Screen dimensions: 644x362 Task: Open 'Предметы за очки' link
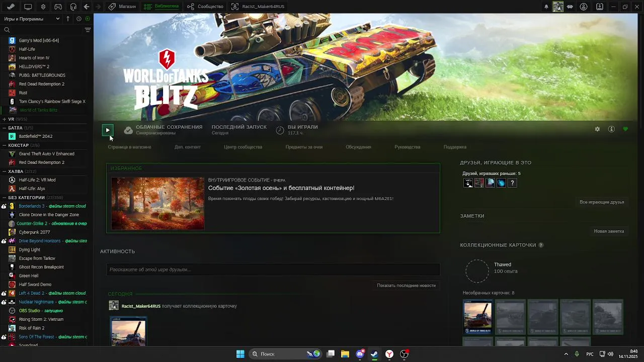[304, 147]
